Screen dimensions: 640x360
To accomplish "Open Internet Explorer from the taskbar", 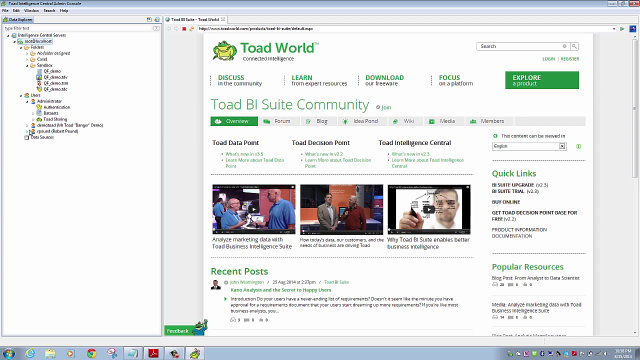I will click(29, 353).
